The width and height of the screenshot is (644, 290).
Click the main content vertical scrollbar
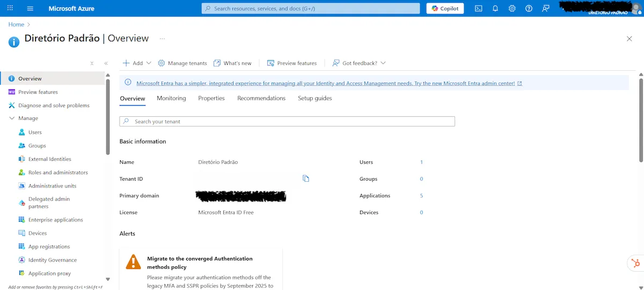point(640,120)
